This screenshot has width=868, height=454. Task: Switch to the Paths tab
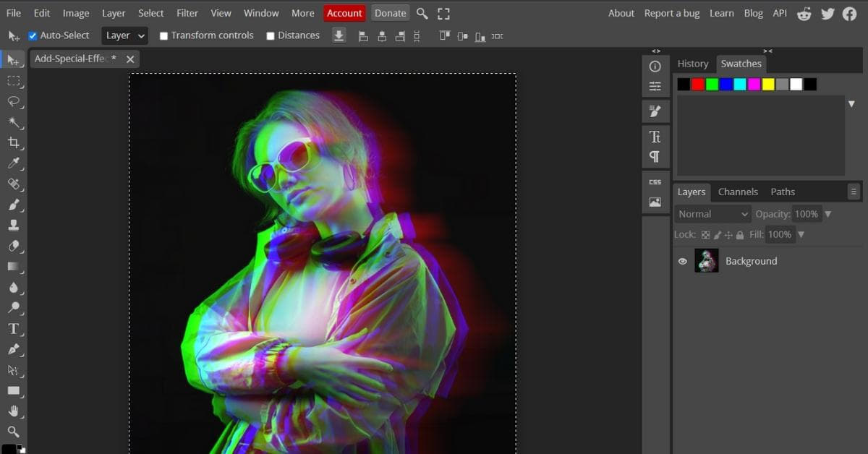[x=783, y=192]
